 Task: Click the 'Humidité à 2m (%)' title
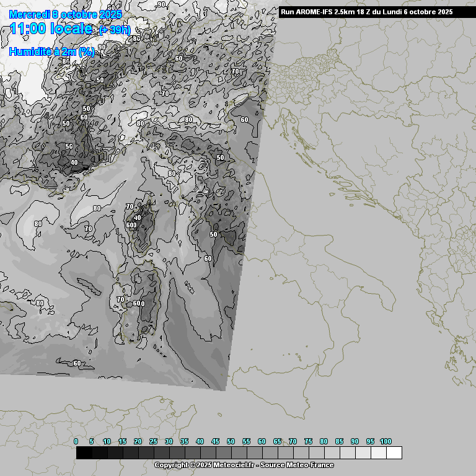tap(51, 52)
